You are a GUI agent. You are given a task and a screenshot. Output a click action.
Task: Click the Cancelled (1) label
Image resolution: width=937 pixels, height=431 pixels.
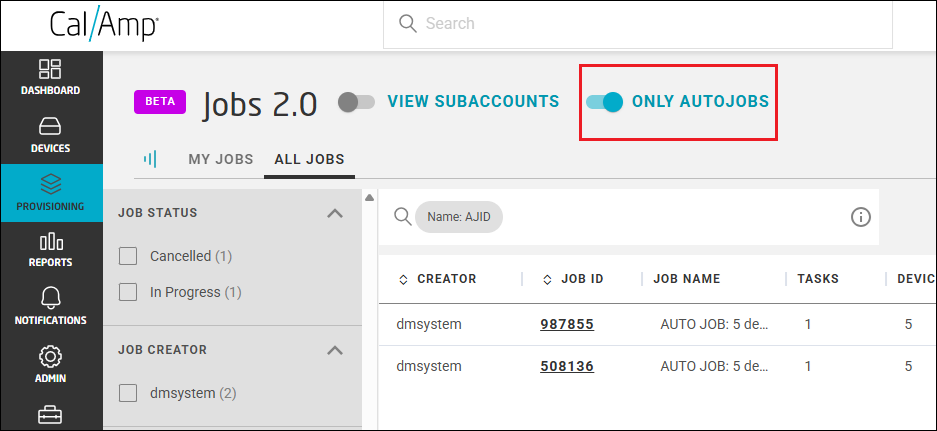[191, 256]
